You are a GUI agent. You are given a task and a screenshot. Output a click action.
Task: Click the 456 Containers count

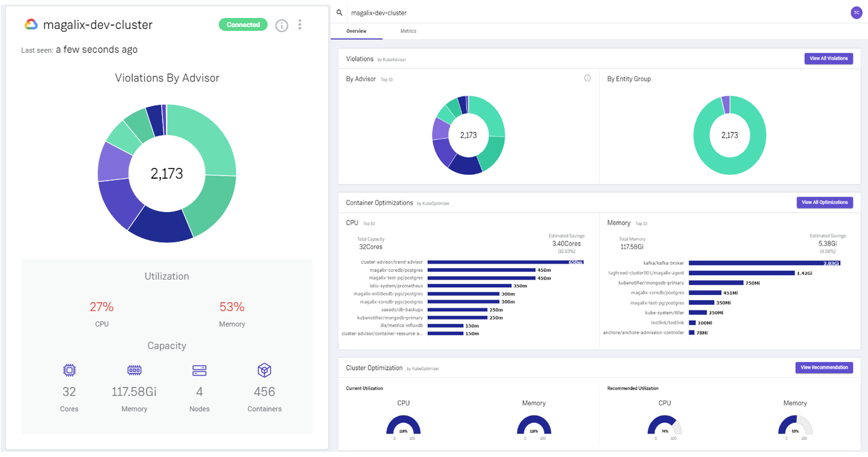coord(264,391)
